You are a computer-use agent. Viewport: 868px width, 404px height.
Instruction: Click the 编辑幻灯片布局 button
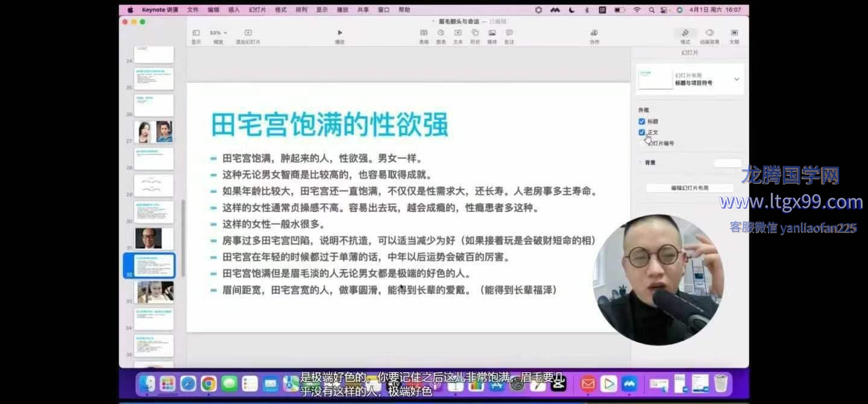[690, 188]
